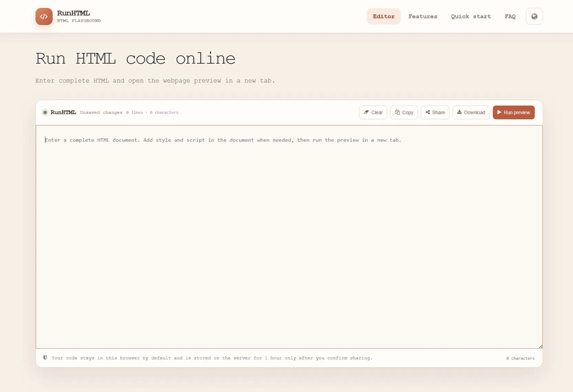Switch to the Editor nav tab
The image size is (573, 392).
coord(384,17)
